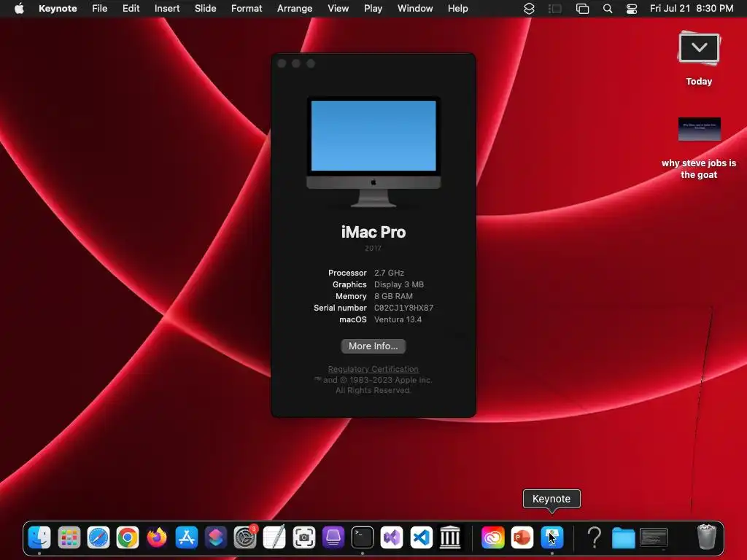
Task: Launch Visual Studio Code from the Dock
Action: [x=421, y=537]
